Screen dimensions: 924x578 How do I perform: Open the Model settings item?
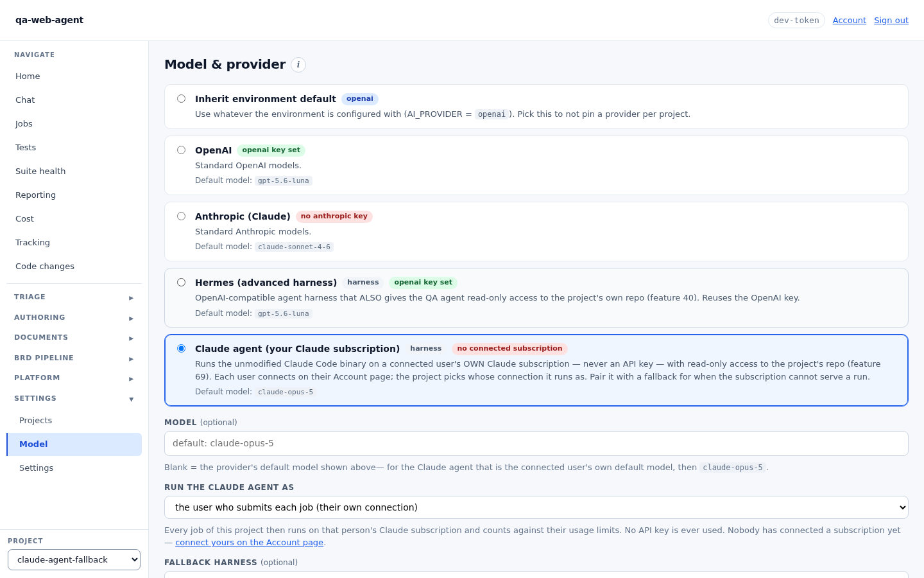click(74, 444)
